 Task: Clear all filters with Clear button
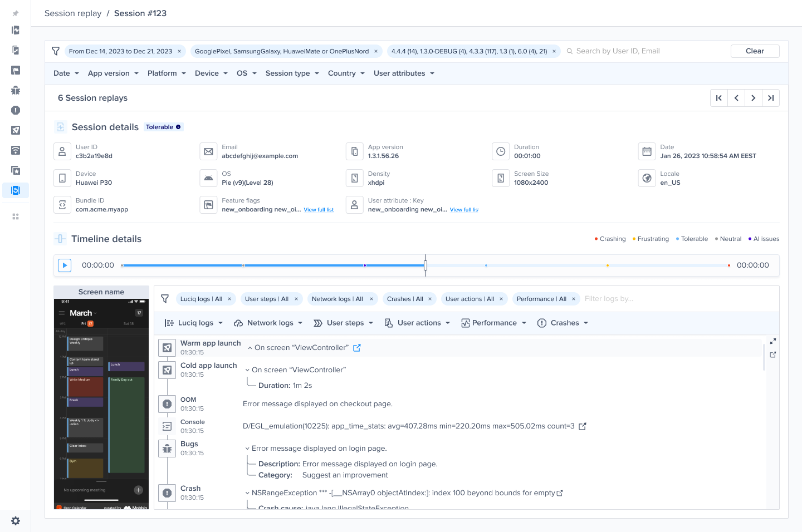pos(755,51)
